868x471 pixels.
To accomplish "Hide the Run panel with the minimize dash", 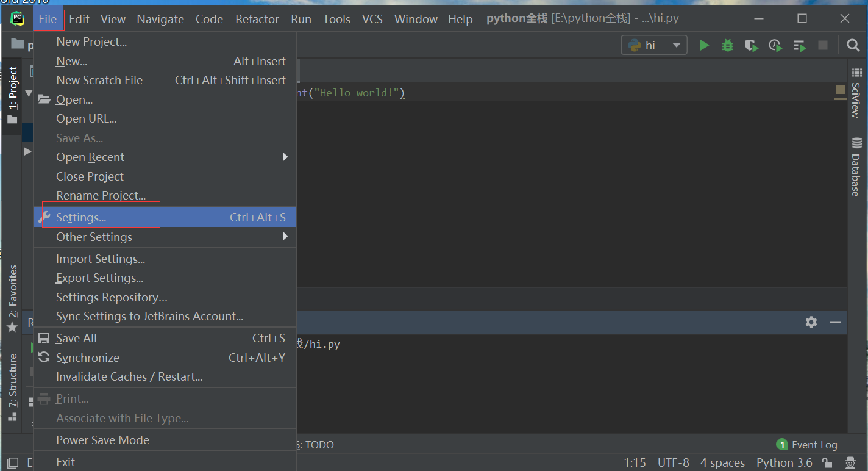I will [835, 322].
